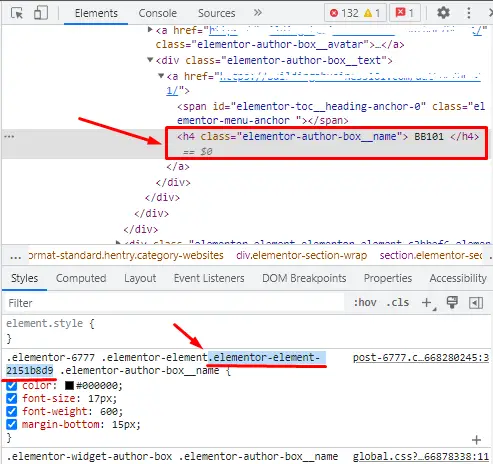Screen dimensions: 493x464
Task: Focus the styles Filter field
Action: (x=173, y=303)
